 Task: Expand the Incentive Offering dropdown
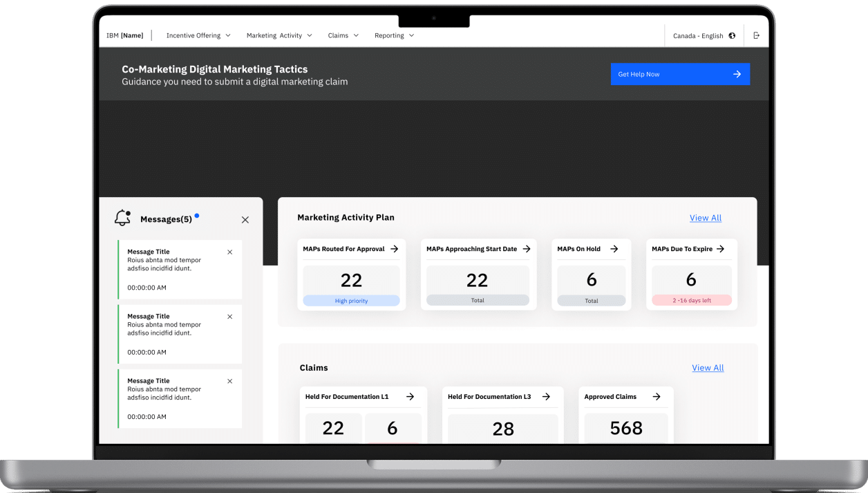coord(198,35)
